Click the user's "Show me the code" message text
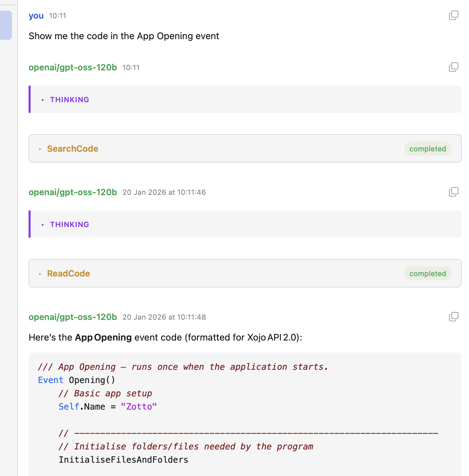469x476 pixels. coord(124,36)
